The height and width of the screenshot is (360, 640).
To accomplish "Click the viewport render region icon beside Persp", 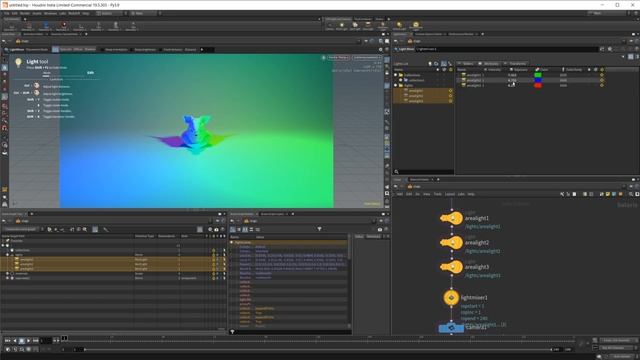I will (323, 58).
